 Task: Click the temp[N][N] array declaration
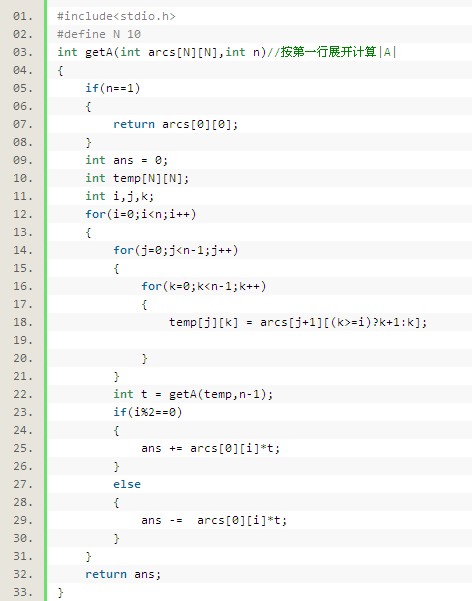(x=151, y=178)
